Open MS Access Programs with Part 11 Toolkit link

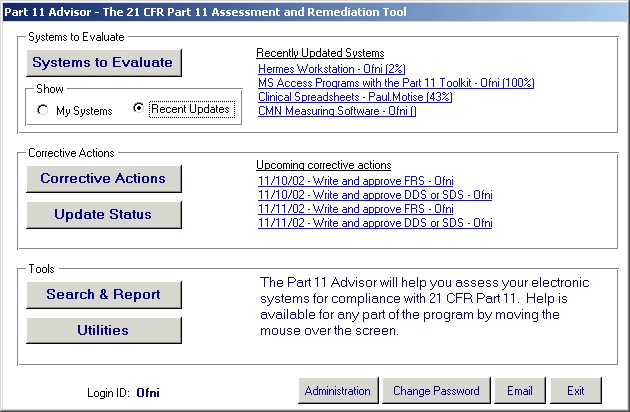point(396,83)
